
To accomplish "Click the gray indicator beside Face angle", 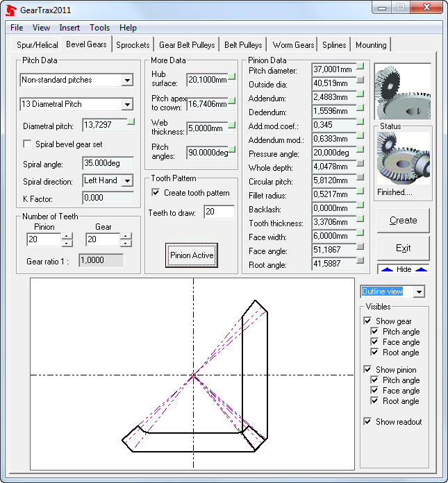I will tap(360, 246).
